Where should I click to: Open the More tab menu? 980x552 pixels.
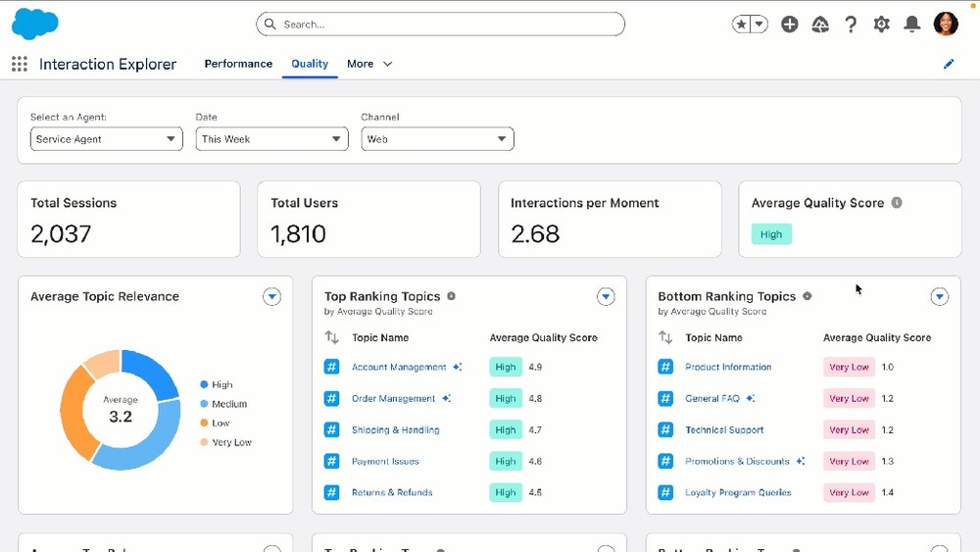369,64
